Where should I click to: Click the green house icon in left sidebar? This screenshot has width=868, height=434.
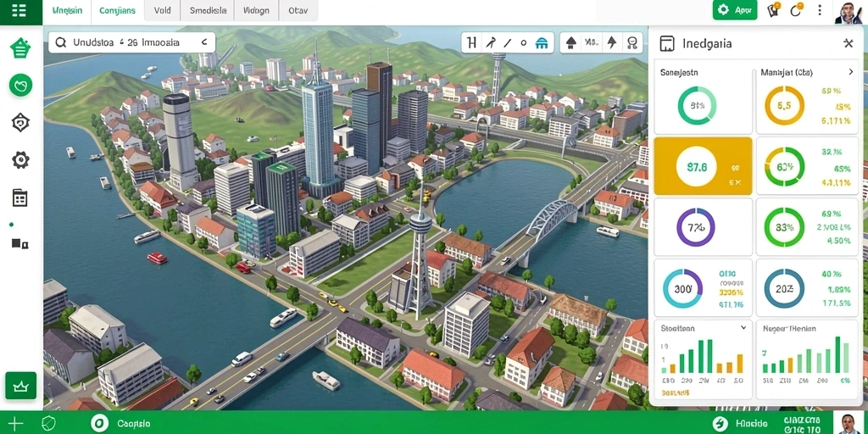pos(20,48)
